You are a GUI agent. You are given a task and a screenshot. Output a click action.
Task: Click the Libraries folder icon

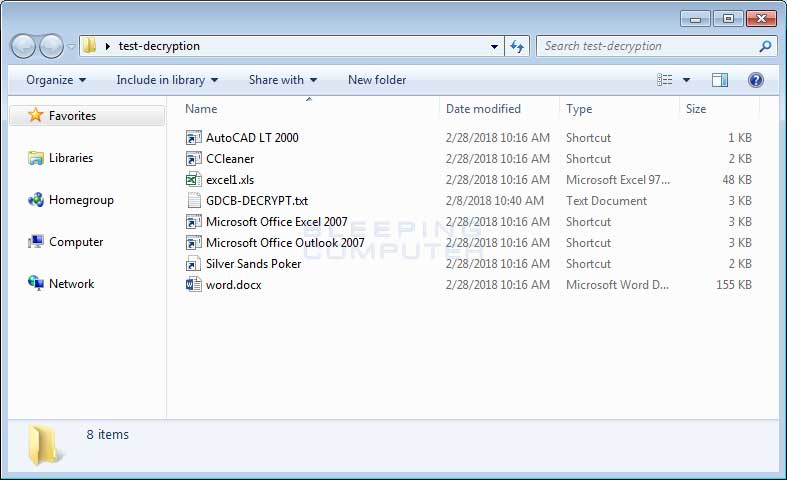click(35, 158)
